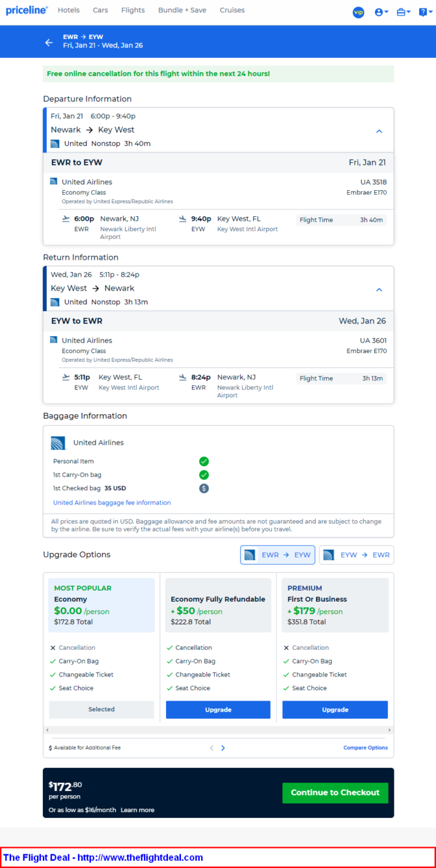Click the priceline logo
The height and width of the screenshot is (868, 436).
pos(27,10)
